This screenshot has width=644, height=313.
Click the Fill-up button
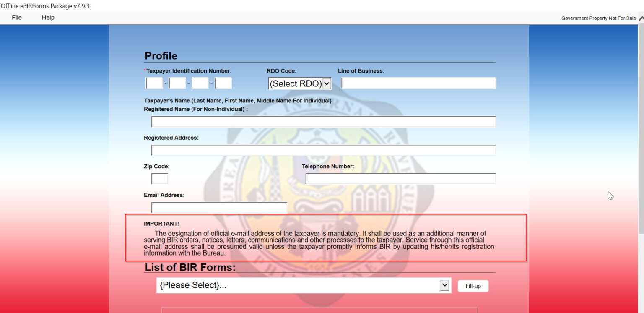tap(473, 286)
